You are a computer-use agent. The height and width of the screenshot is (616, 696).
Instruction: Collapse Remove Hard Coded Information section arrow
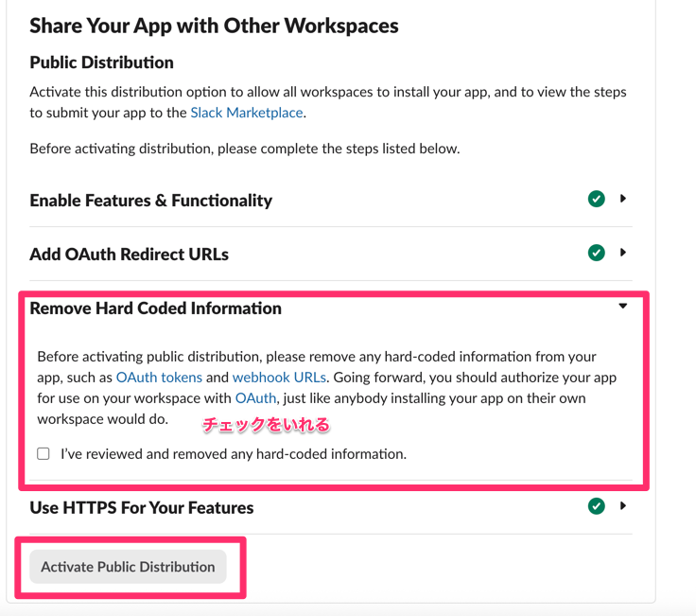(623, 307)
